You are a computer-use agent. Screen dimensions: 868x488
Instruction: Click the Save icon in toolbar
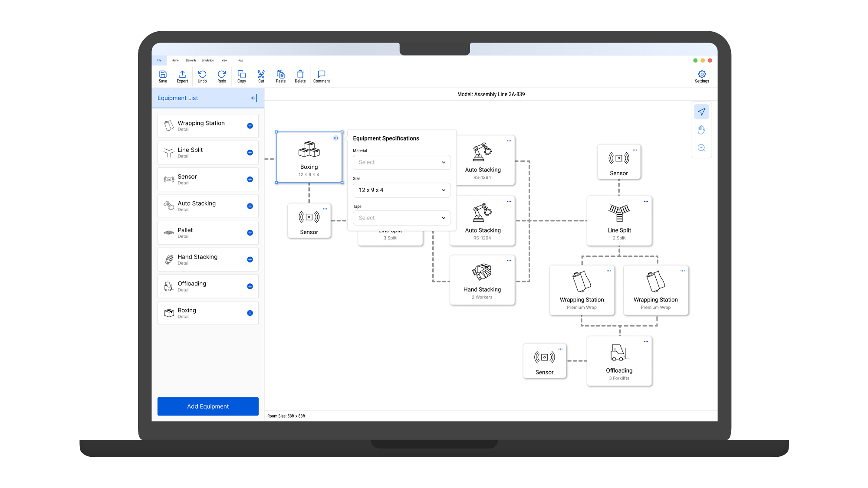pyautogui.click(x=163, y=76)
